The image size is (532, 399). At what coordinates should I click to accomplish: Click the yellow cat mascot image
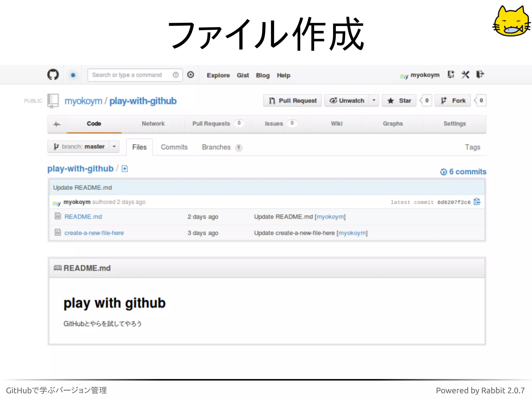tap(511, 21)
